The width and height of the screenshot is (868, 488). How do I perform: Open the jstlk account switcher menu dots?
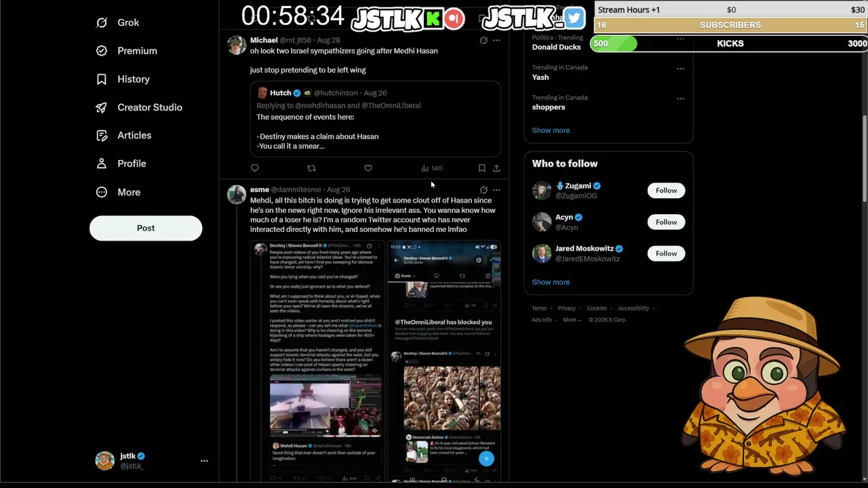tap(204, 461)
